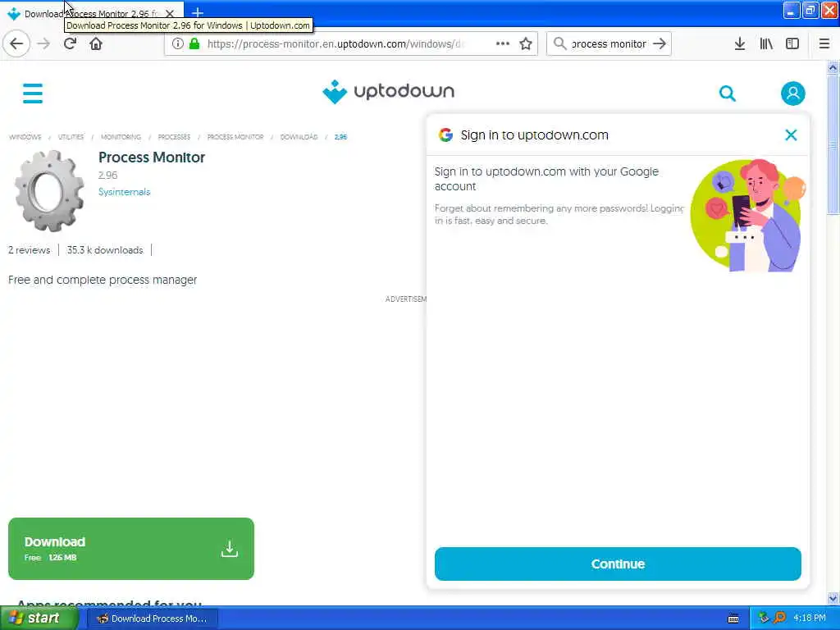Click the network tray icon
Image resolution: width=840 pixels, height=630 pixels.
tap(764, 619)
